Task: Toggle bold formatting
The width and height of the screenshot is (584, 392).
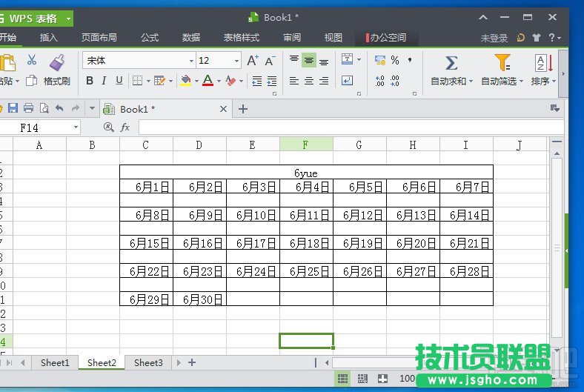Action: [90, 81]
